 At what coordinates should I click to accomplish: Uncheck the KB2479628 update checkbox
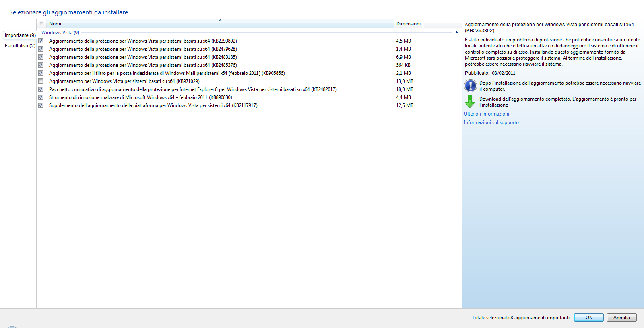[x=41, y=49]
